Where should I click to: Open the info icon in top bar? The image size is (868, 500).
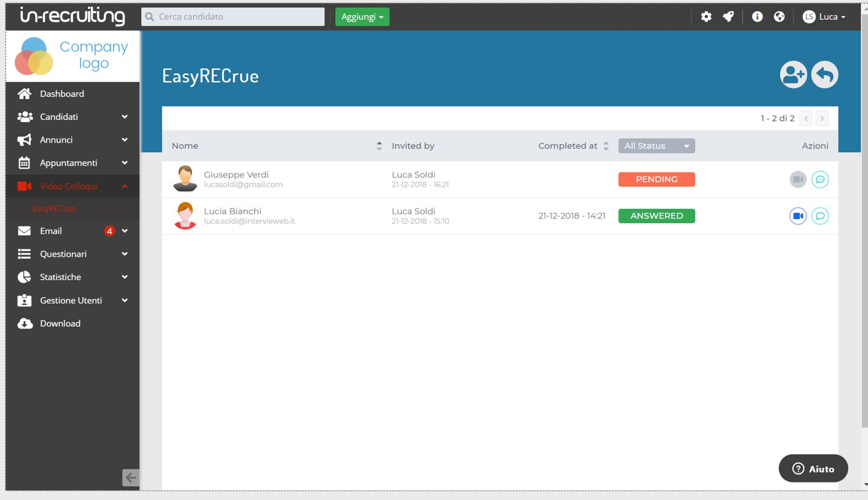[757, 17]
